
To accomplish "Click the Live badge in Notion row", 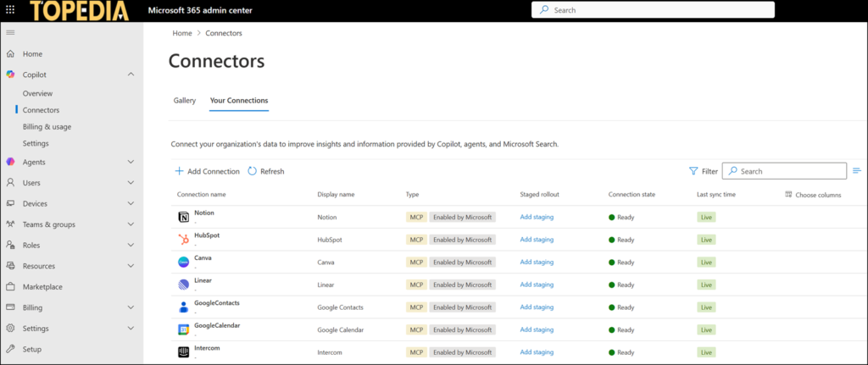I will click(706, 218).
